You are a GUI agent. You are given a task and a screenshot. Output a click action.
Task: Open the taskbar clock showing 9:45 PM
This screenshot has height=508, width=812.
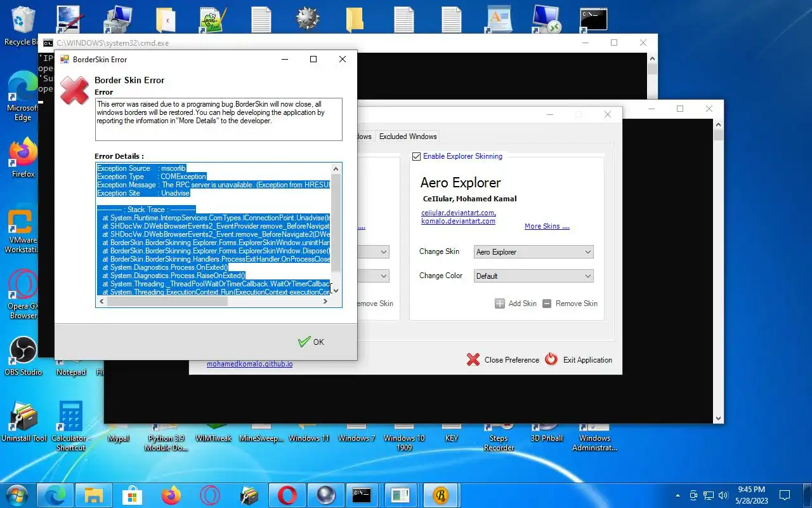[x=752, y=495]
